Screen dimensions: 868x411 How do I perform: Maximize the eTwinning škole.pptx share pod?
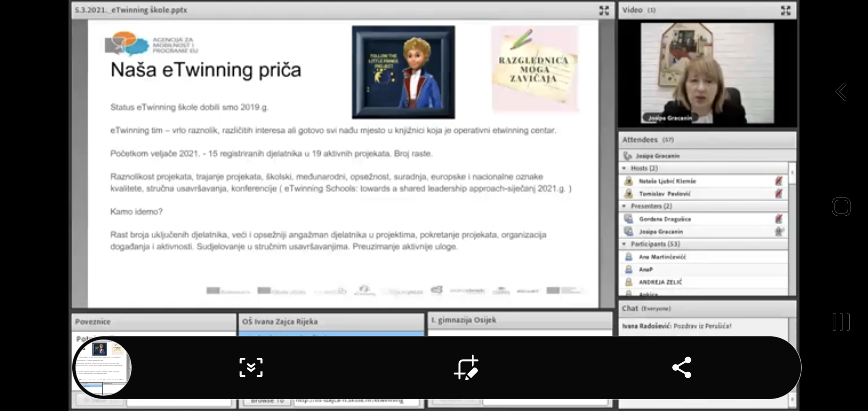[604, 10]
